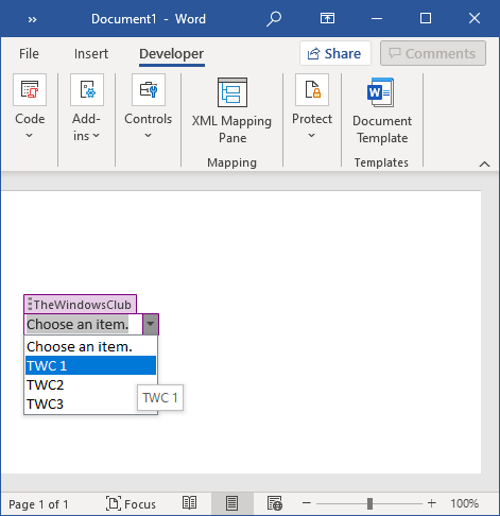Viewport: 500px width, 516px height.
Task: Open the Protect document icon
Action: [x=312, y=90]
